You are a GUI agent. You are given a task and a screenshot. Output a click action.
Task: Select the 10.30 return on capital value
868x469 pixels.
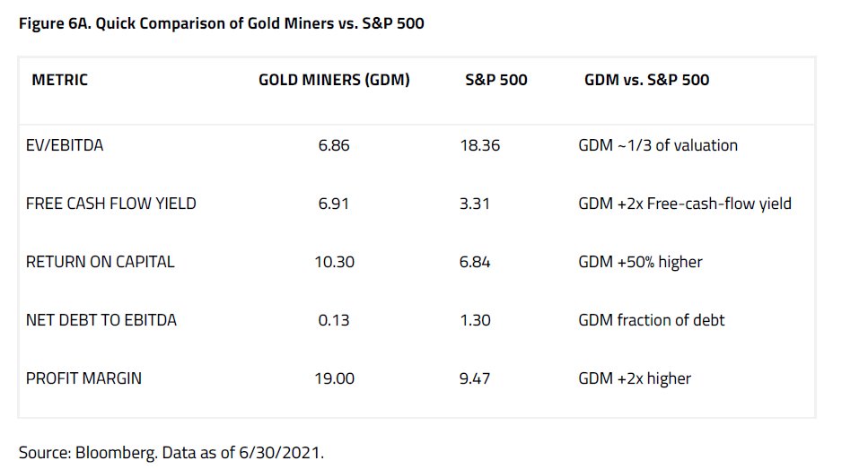tap(334, 262)
